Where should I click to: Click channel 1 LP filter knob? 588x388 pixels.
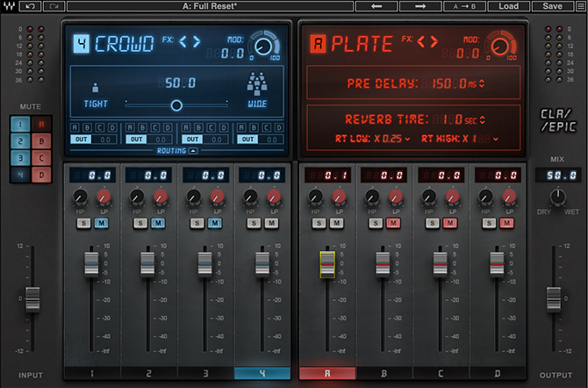pyautogui.click(x=104, y=197)
